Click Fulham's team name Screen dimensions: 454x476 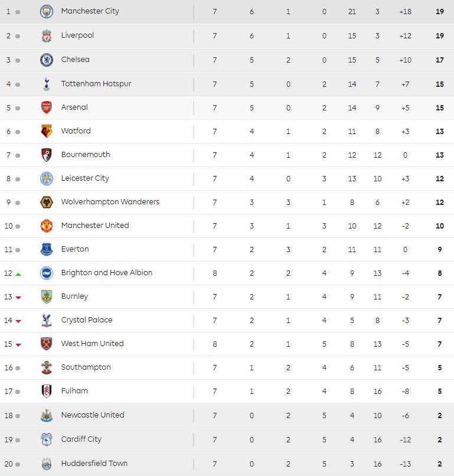pos(74,391)
